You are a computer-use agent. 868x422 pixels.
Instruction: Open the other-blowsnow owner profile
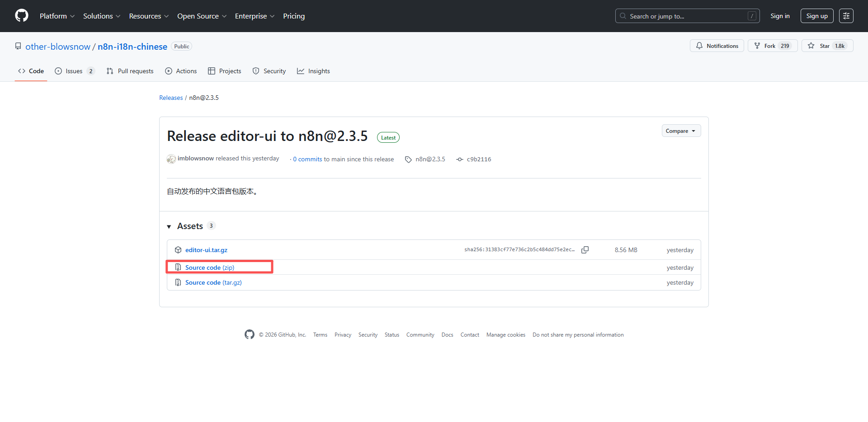(58, 47)
